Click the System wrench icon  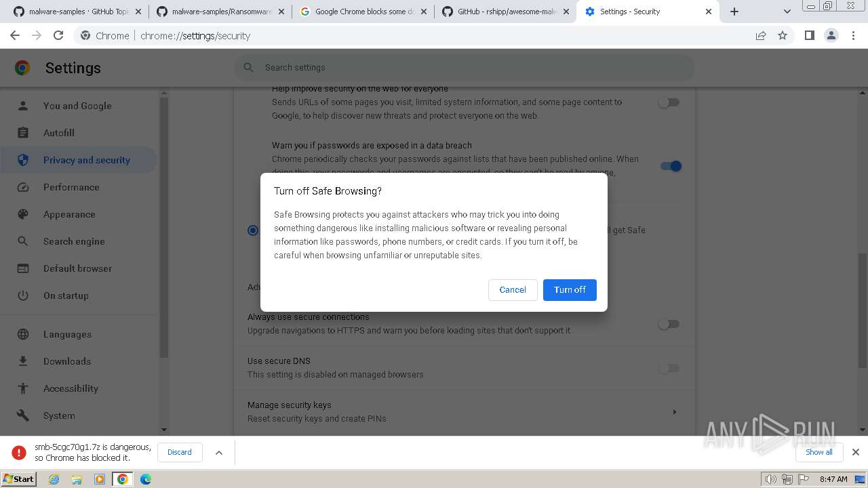pos(23,415)
